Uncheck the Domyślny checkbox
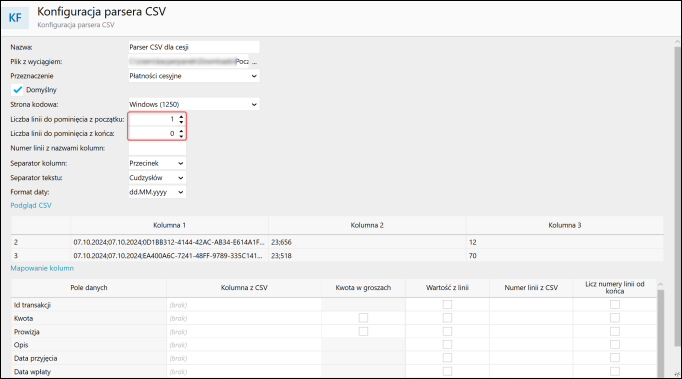Screen dimensions: 682x379 (x=17, y=90)
